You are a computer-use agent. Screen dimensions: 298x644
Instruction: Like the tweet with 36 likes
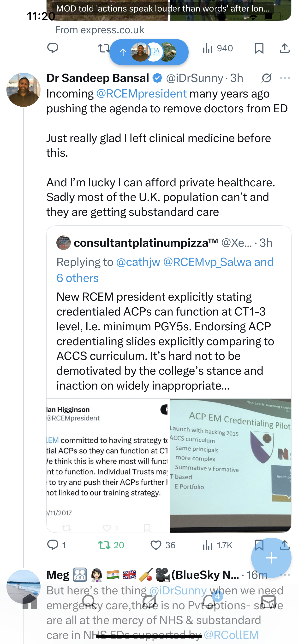click(156, 545)
